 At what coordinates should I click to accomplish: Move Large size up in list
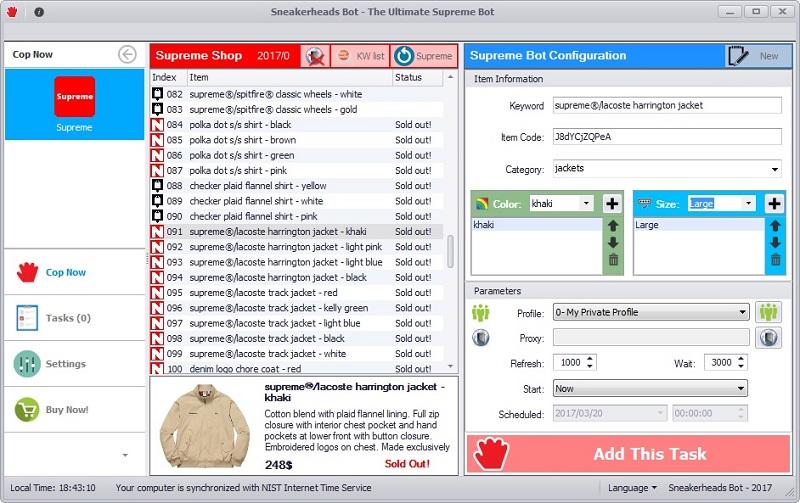(x=776, y=225)
